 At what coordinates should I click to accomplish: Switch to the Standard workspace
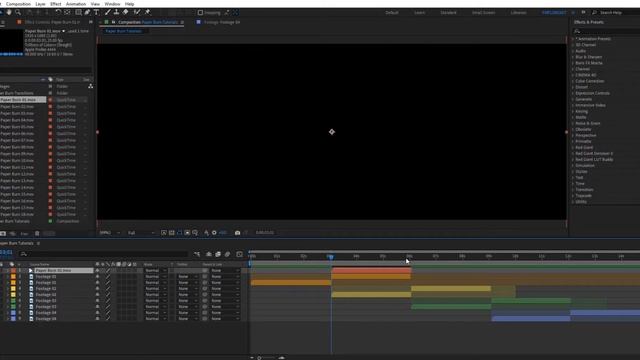[x=448, y=13]
